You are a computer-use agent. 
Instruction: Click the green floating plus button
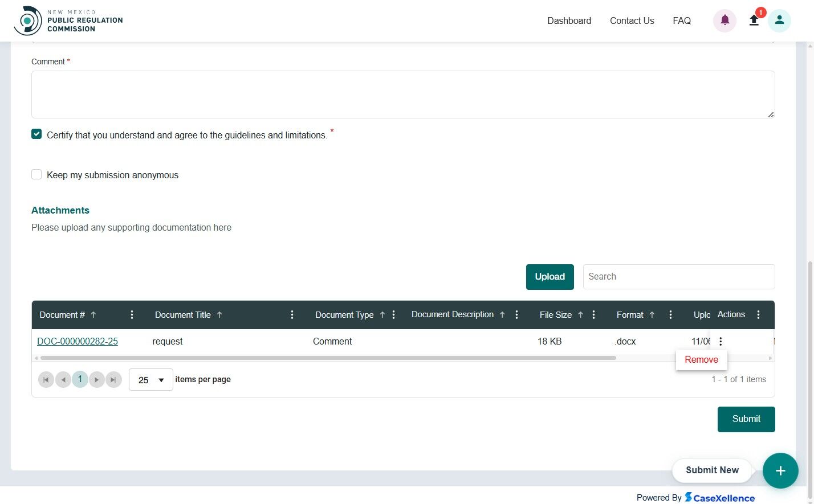click(780, 470)
